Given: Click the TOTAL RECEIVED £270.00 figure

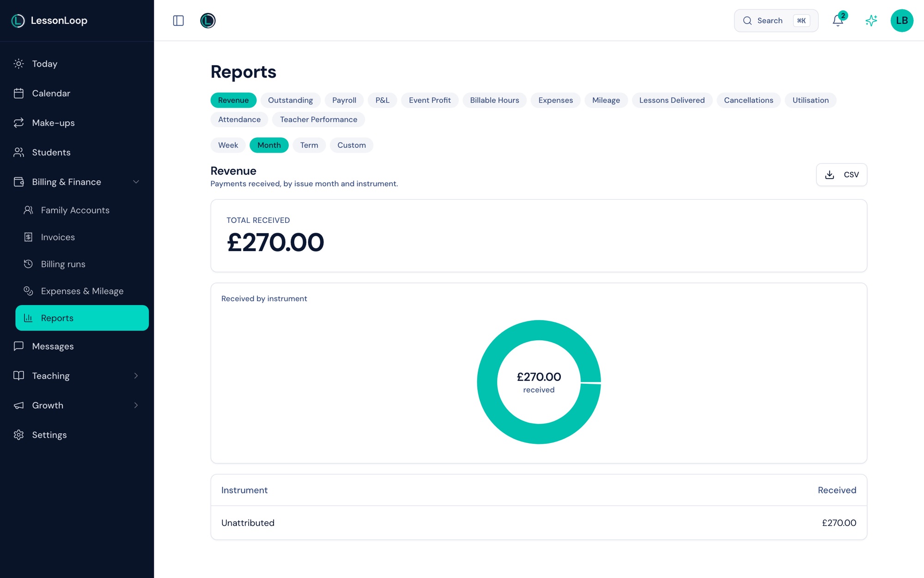Looking at the screenshot, I should coord(275,242).
